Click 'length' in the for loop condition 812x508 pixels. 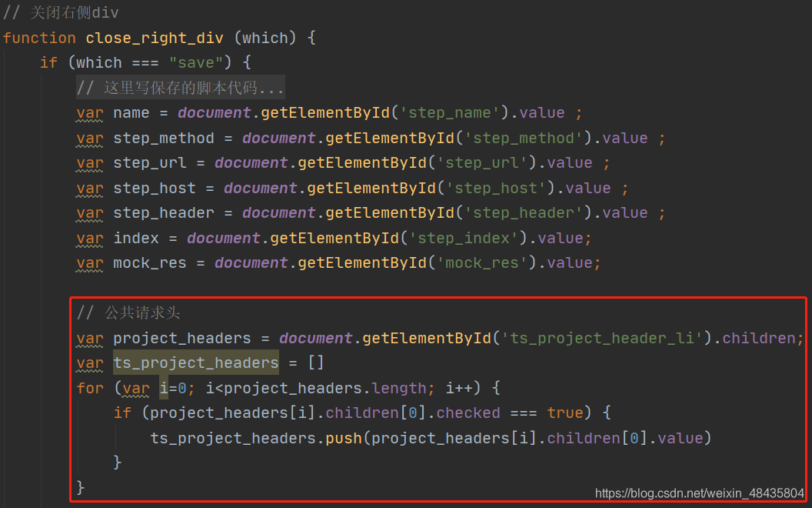pyautogui.click(x=399, y=388)
